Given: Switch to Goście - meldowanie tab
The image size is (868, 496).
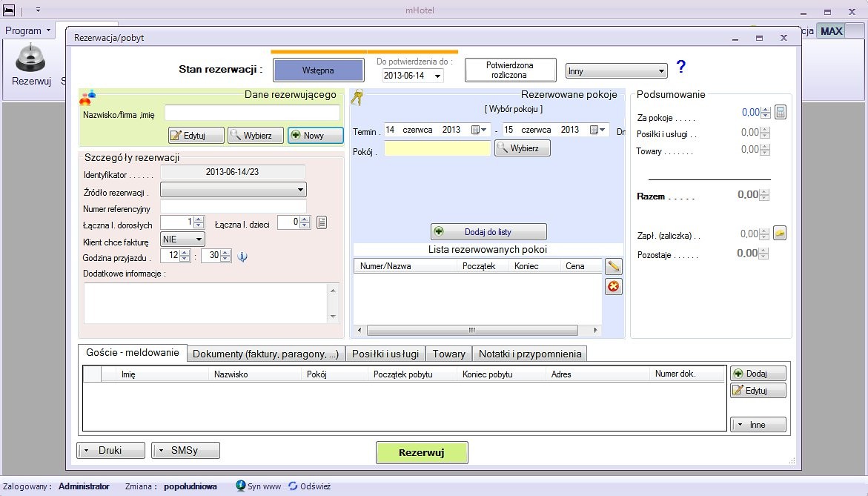Looking at the screenshot, I should pos(132,353).
